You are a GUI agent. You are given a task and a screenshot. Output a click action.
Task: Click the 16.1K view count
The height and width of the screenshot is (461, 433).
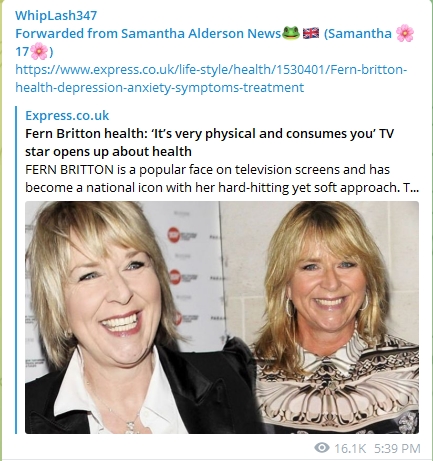point(350,448)
